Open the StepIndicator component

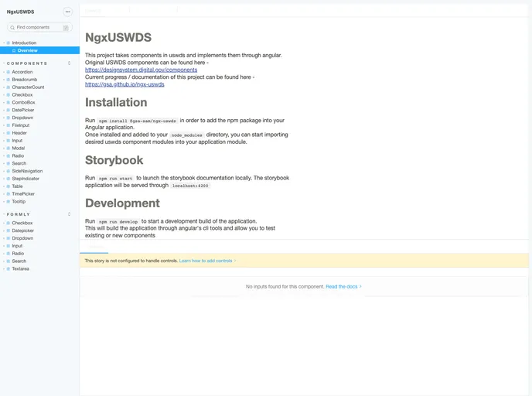(26, 179)
